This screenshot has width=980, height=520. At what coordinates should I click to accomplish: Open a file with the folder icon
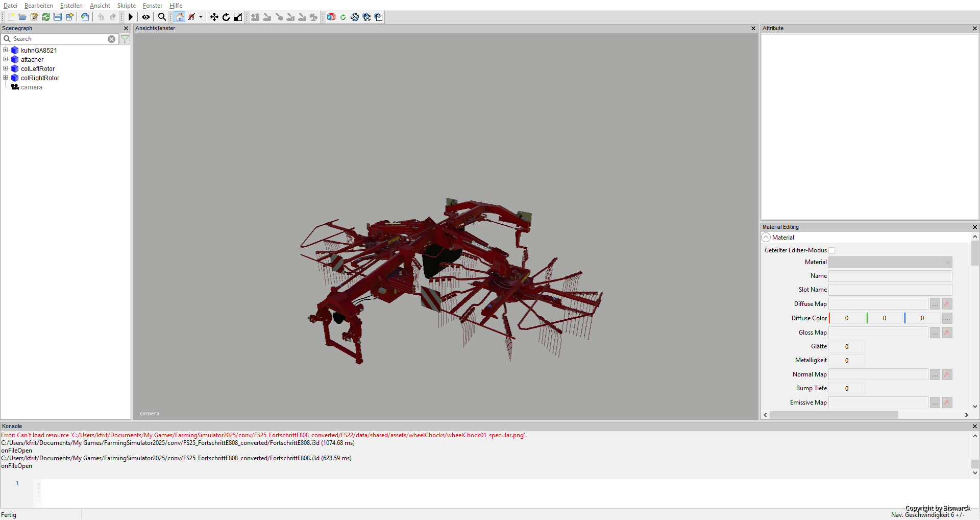[22, 17]
